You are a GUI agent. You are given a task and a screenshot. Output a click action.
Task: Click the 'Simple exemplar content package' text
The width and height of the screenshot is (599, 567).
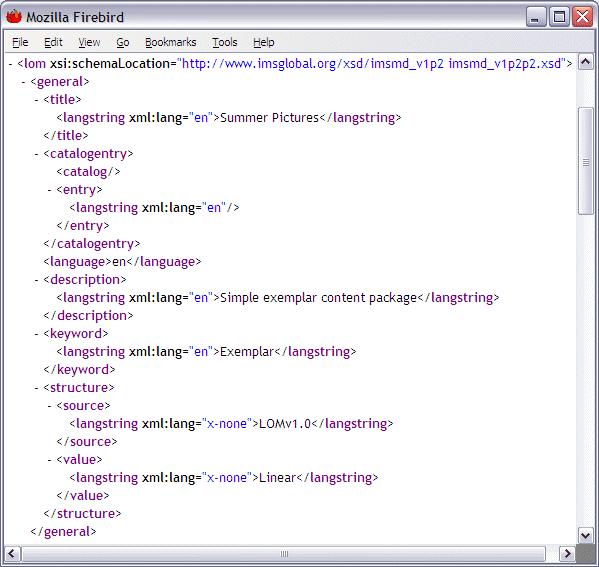pos(319,298)
